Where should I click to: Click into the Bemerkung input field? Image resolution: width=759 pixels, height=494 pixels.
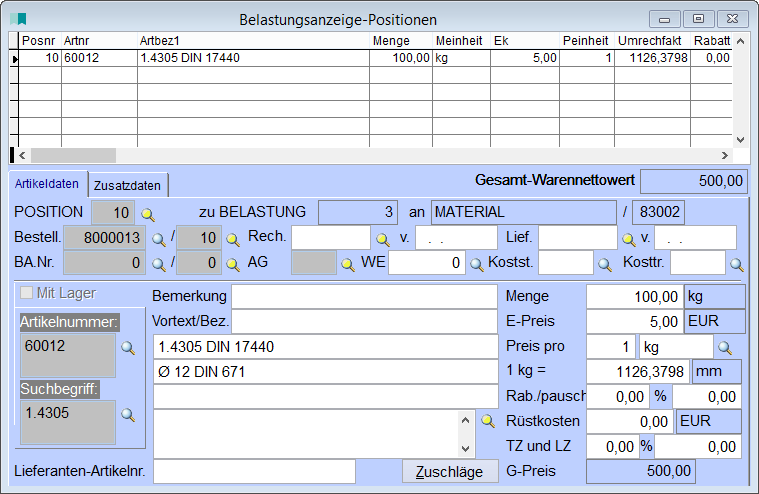pos(364,296)
